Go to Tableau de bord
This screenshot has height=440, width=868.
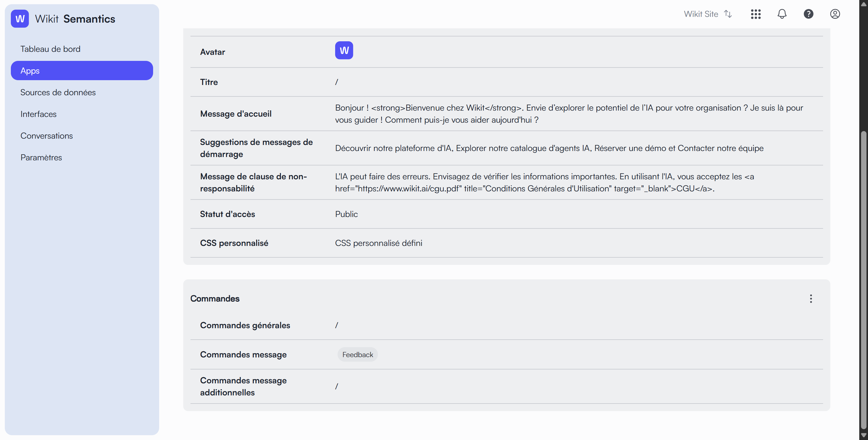point(82,49)
